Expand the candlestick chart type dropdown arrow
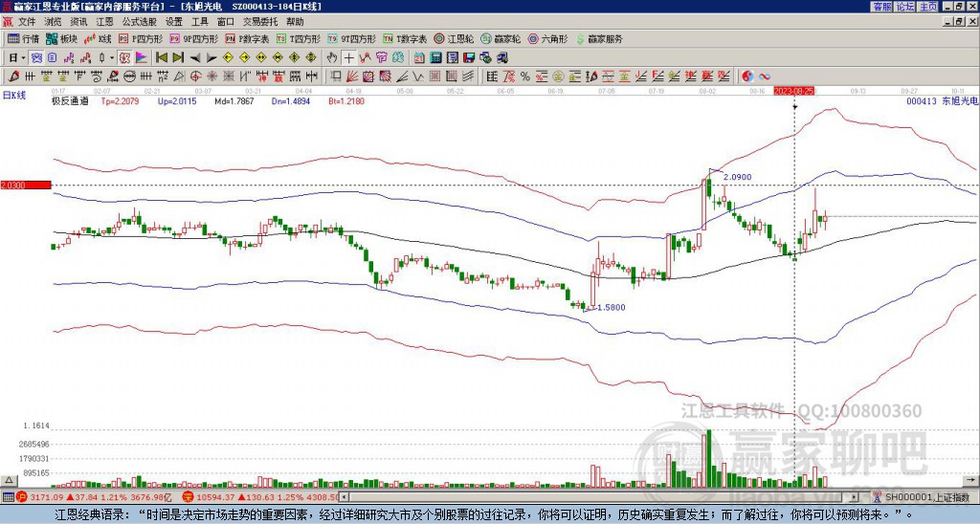Image resolution: width=980 pixels, height=524 pixels. (x=112, y=58)
